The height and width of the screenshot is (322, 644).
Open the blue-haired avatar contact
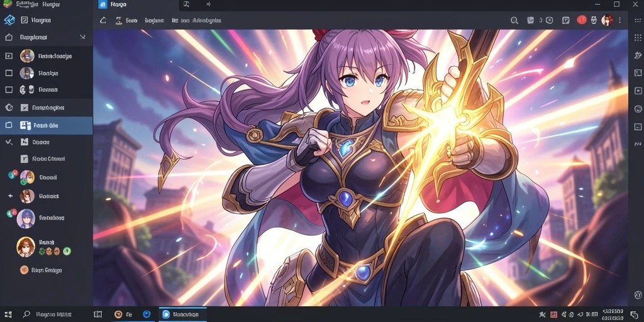(x=25, y=218)
